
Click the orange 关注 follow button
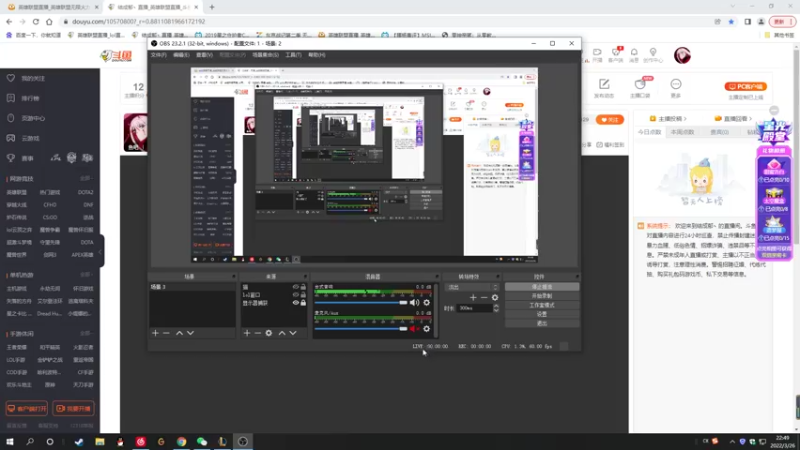pyautogui.click(x=610, y=120)
